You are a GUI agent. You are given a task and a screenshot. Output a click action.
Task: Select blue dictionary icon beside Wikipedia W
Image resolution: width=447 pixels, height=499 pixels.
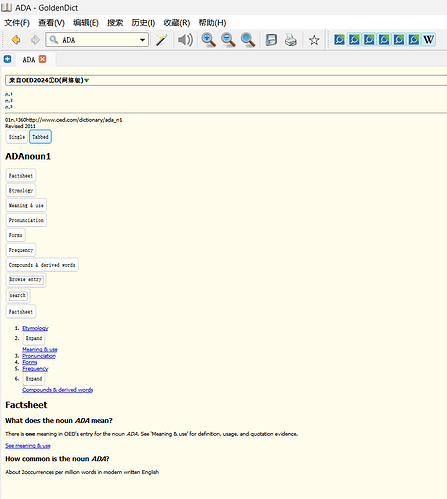[414, 40]
